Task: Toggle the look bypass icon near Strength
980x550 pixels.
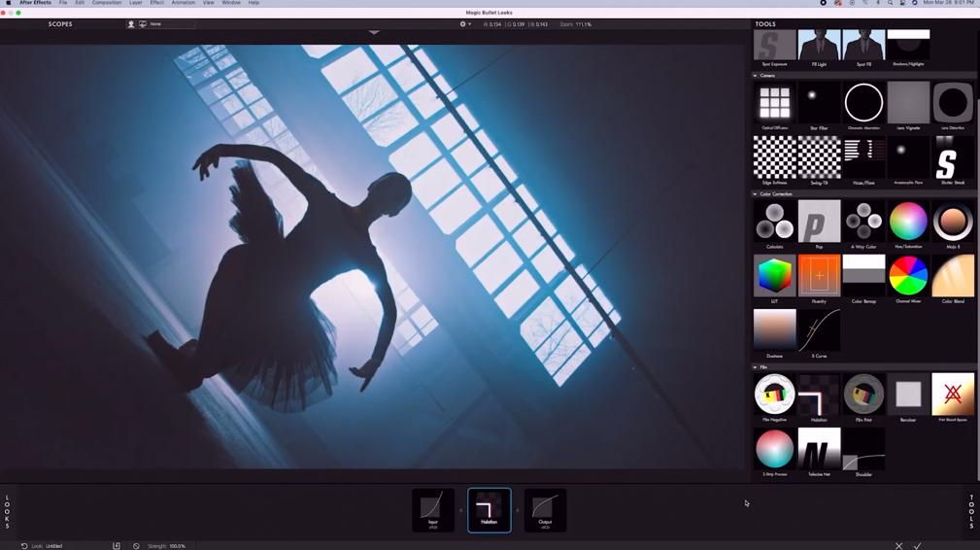Action: [x=136, y=546]
